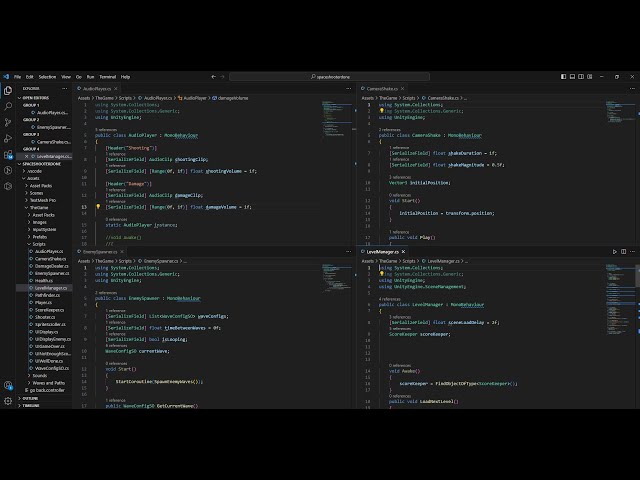Collapse the Assets folder
The image size is (640, 480).
pyautogui.click(x=44, y=178)
